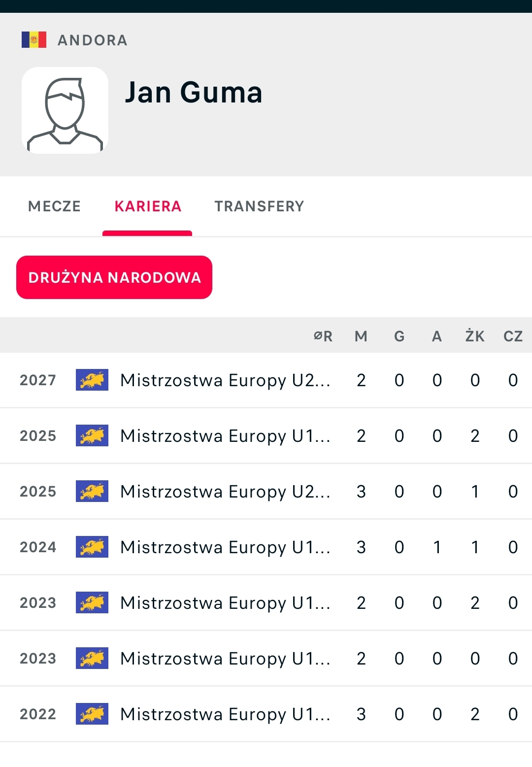Open the 2022 Mistrzostwa Europy U1... entry
The height and width of the screenshot is (767, 532).
[x=225, y=714]
